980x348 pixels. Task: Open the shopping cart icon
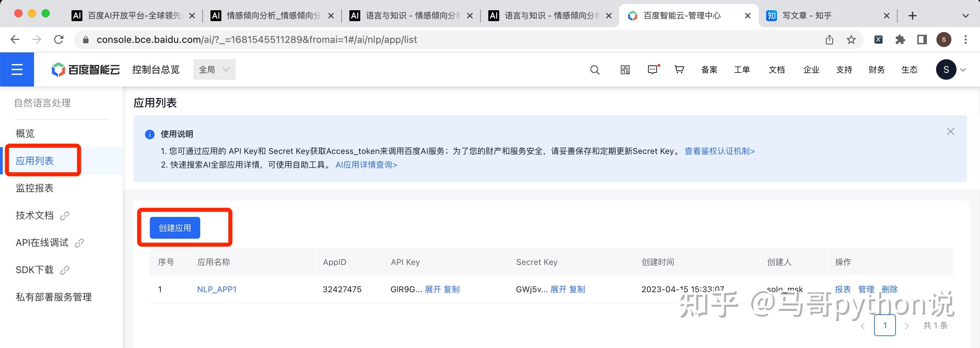(679, 69)
